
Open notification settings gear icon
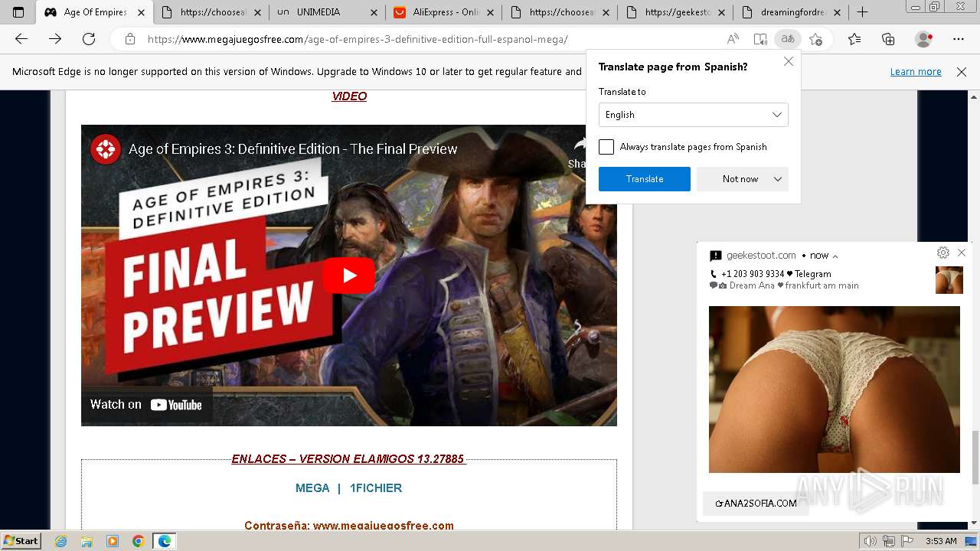[x=943, y=253]
